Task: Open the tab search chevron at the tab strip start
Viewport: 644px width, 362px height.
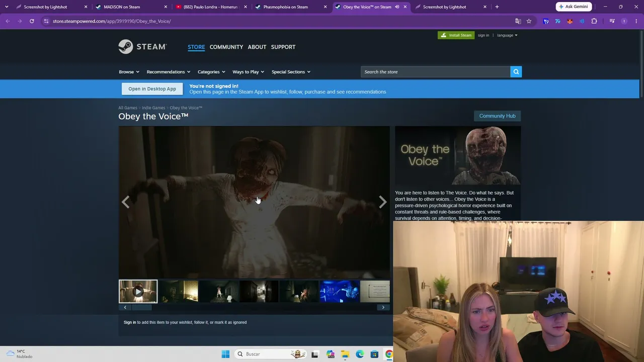Action: tap(7, 7)
